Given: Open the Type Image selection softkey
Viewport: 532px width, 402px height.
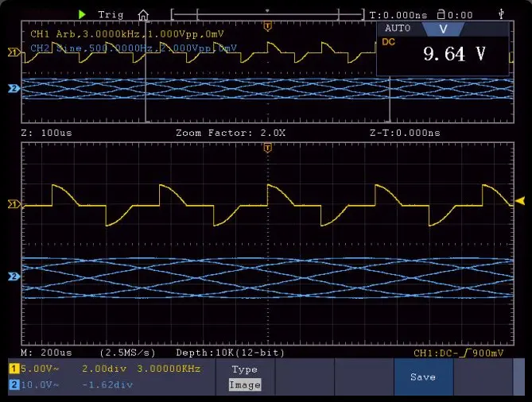Looking at the screenshot, I should coord(245,377).
